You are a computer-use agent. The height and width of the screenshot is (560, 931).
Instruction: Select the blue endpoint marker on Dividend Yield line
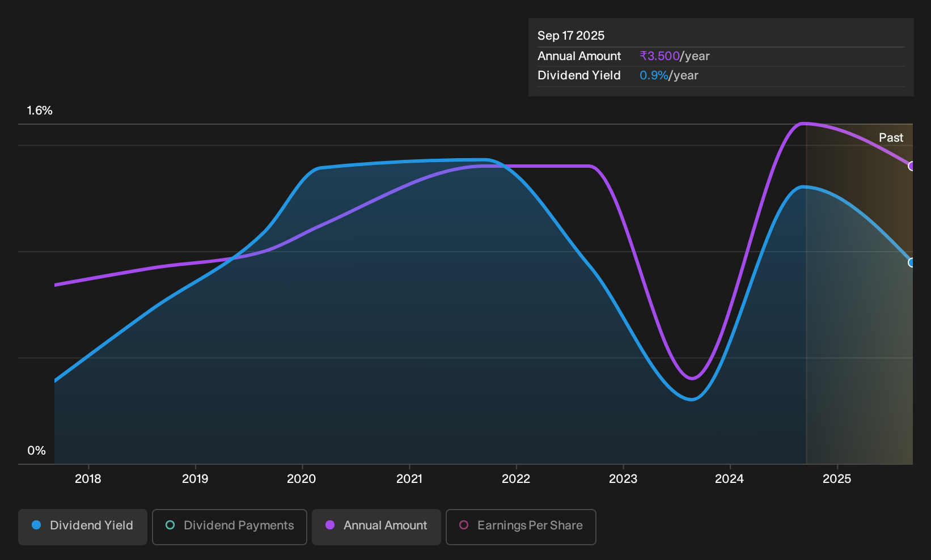click(911, 262)
